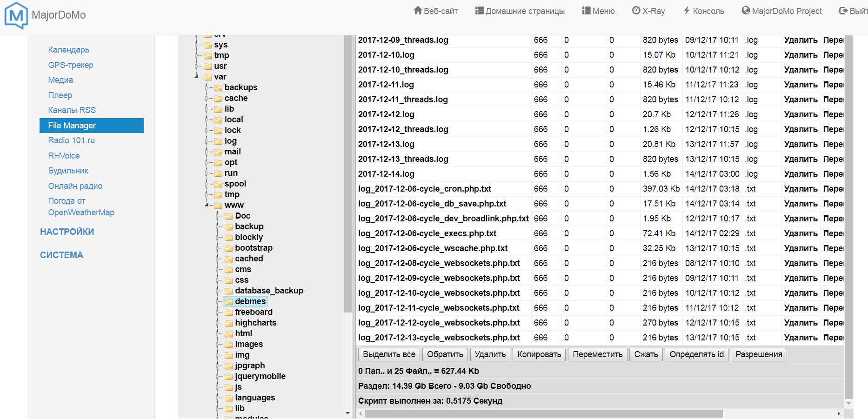Click the Копировать button
868x419 pixels.
click(539, 354)
